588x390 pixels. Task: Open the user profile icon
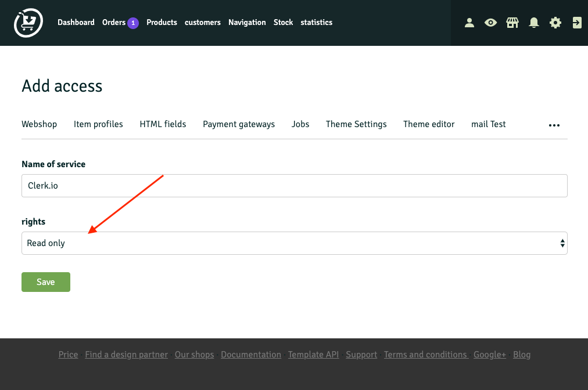click(x=469, y=23)
